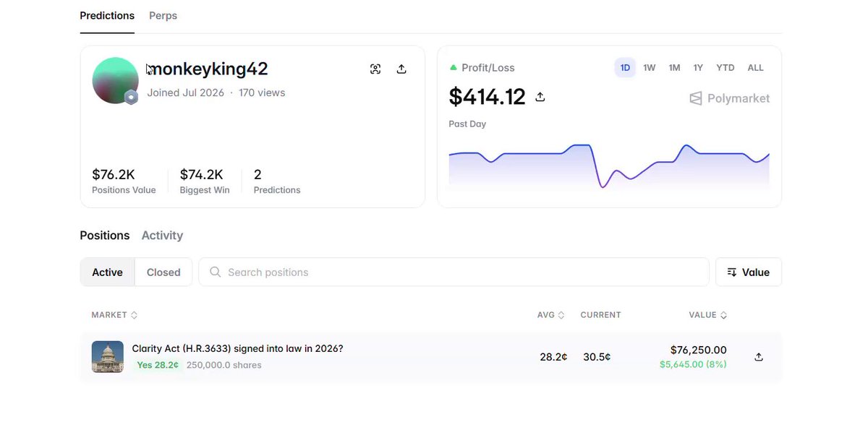Click the Past Day profit chart
This screenshot has width=868, height=422.
pos(609,167)
